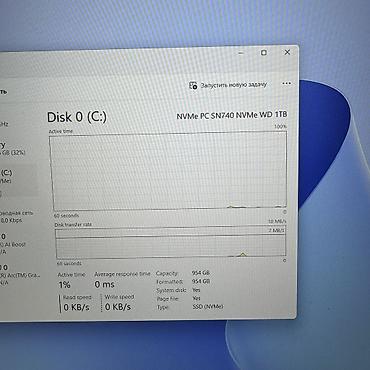
Task: Click the "Write speed" label
Action: tap(119, 297)
